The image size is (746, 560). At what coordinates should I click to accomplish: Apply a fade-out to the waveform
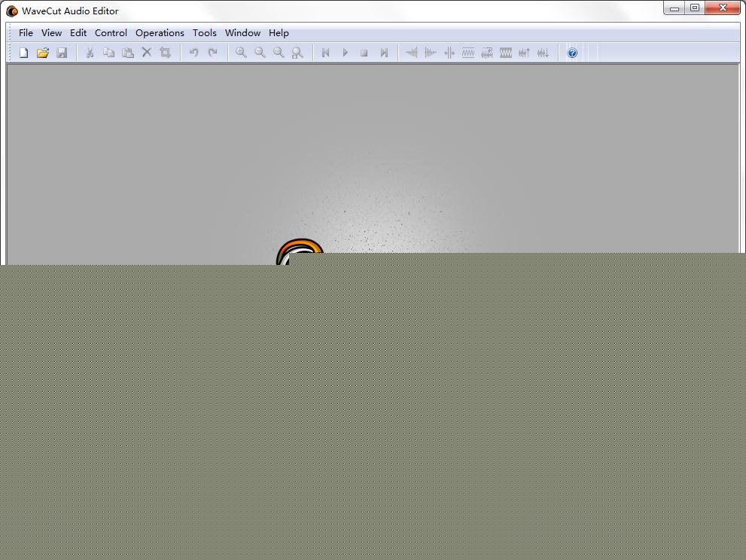(430, 53)
